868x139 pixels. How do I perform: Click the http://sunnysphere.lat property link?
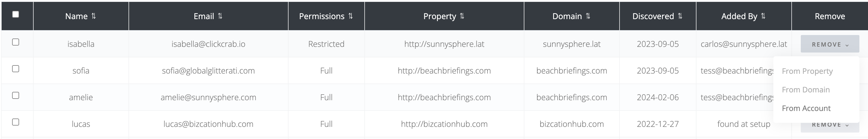[x=444, y=44]
